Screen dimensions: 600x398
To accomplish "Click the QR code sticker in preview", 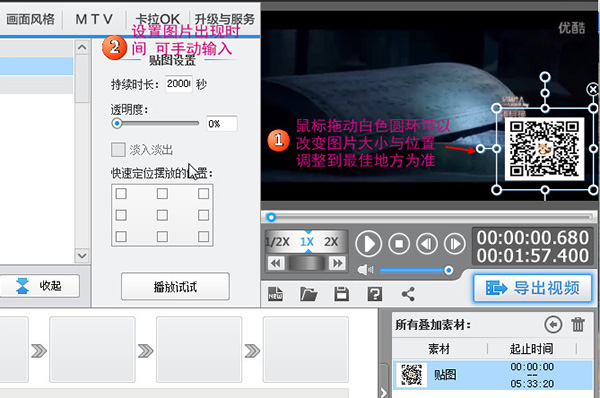I will click(544, 149).
